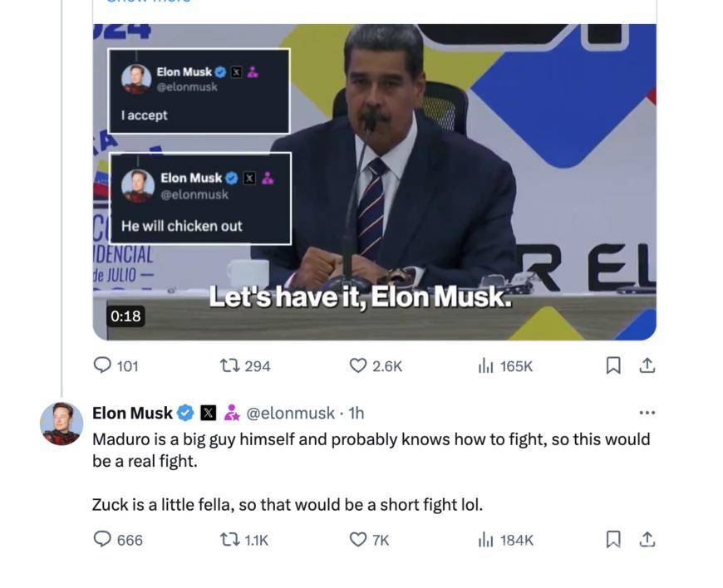View analytics for tweet with 184K views
Screen dimensions: 723x588
click(x=485, y=540)
